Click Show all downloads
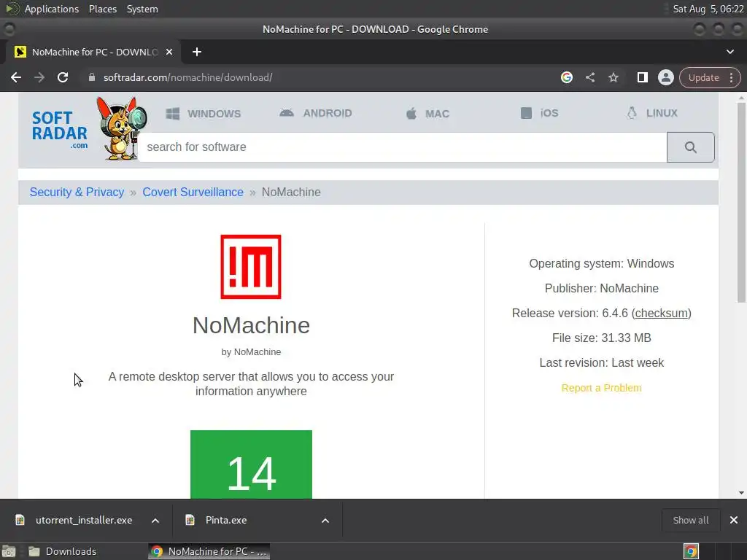The width and height of the screenshot is (747, 560). point(690,521)
